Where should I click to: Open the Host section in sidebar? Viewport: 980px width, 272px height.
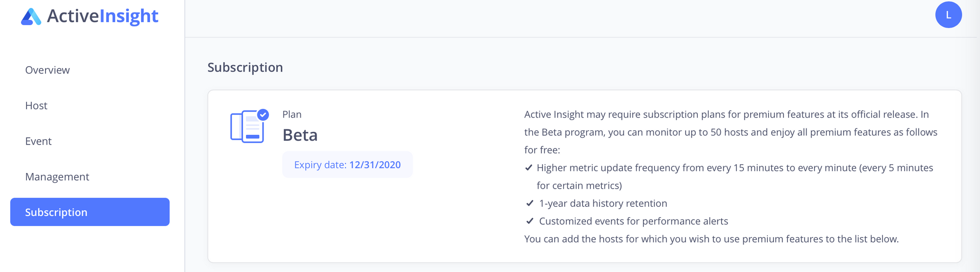click(x=36, y=106)
